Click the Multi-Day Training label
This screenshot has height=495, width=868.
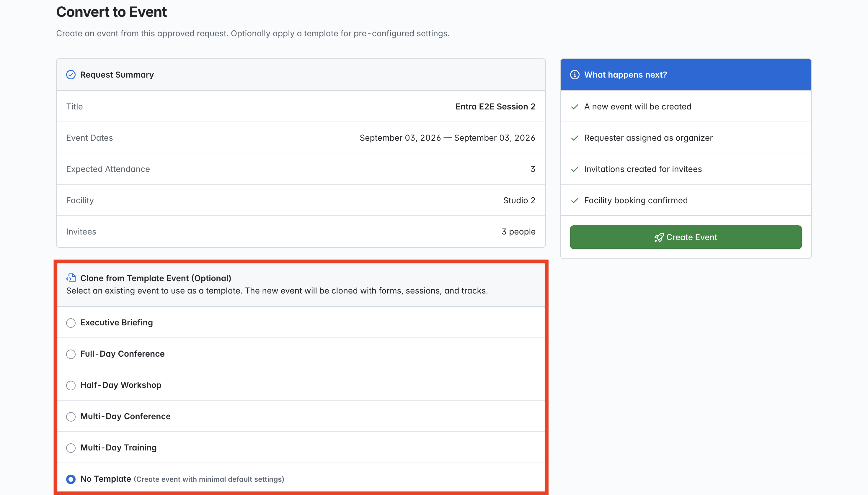(118, 448)
